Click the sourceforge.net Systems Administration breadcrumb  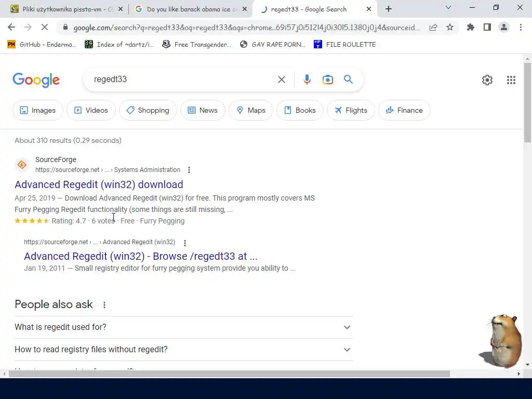(x=108, y=170)
